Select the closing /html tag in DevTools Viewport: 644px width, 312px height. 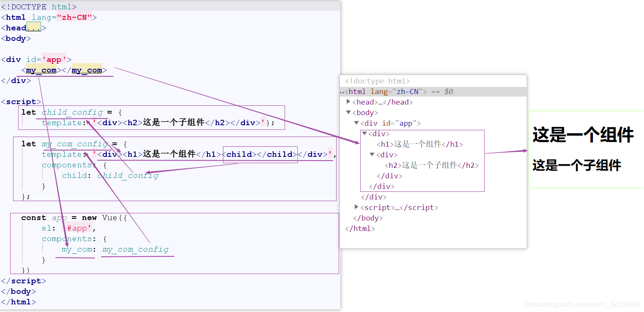[360, 229]
